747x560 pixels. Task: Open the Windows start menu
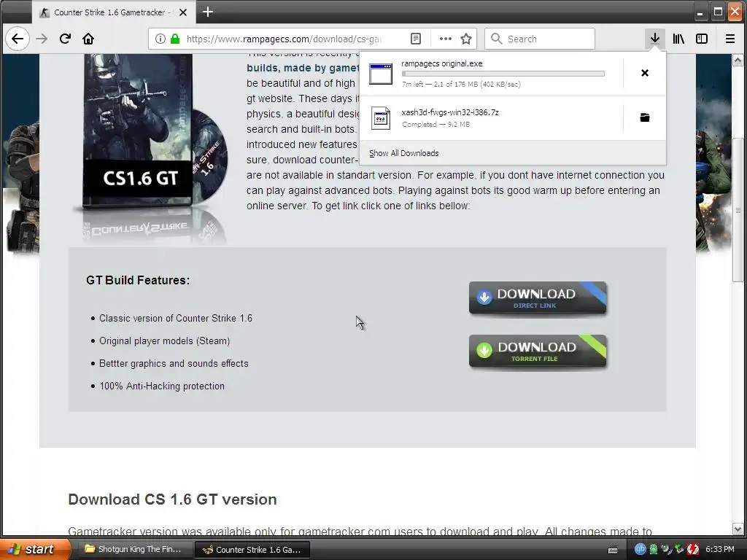[x=34, y=549]
